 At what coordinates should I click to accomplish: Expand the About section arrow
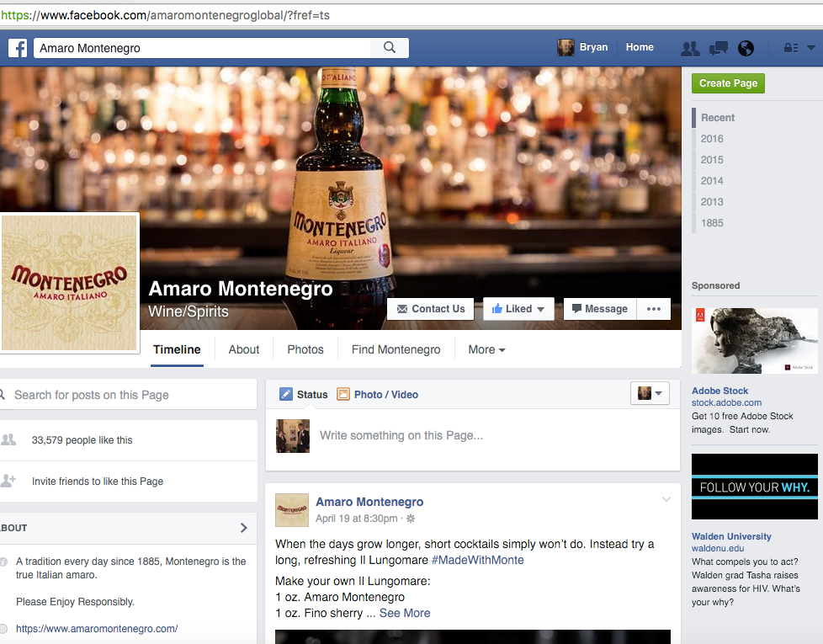(x=243, y=528)
